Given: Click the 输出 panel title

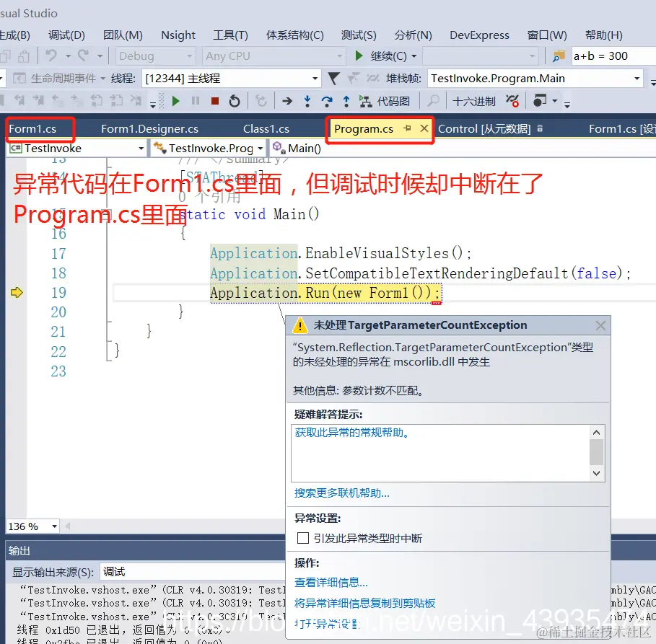Looking at the screenshot, I should tap(19, 551).
